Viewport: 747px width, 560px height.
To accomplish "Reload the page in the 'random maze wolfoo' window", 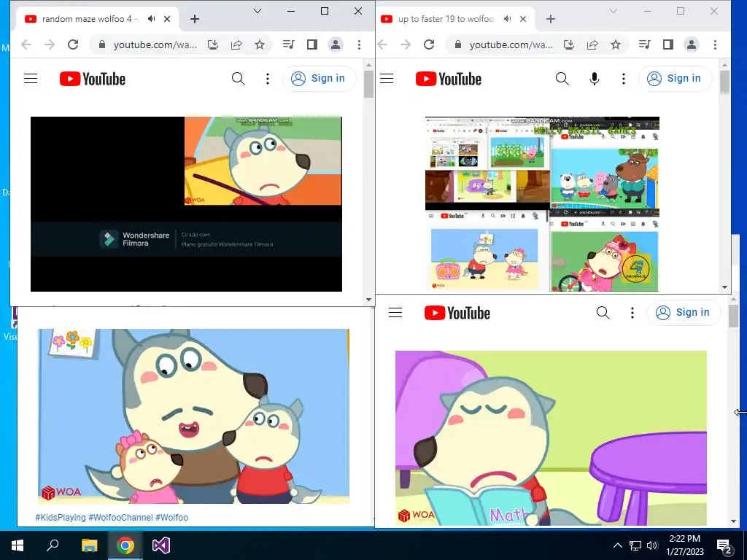I will click(x=73, y=44).
